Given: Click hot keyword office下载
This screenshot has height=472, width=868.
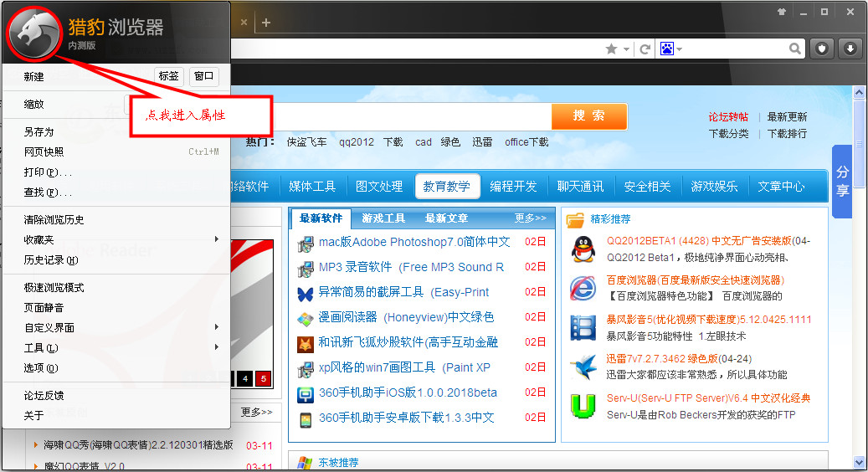Looking at the screenshot, I should coord(526,142).
